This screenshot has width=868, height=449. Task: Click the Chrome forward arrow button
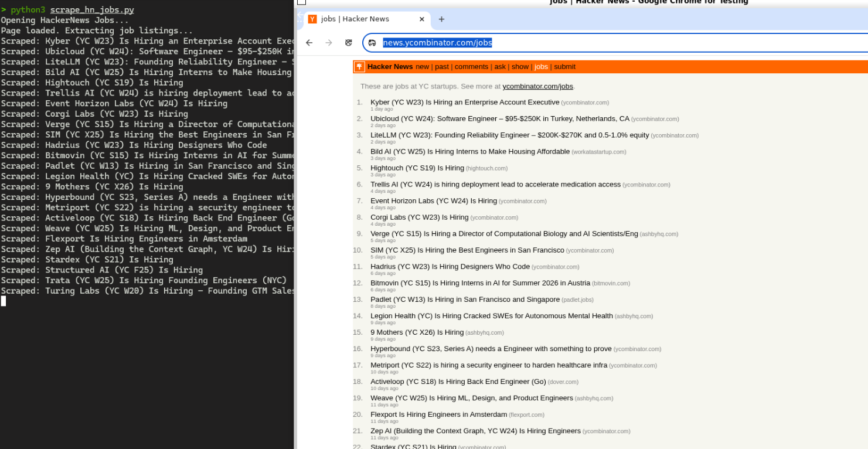[x=329, y=43]
